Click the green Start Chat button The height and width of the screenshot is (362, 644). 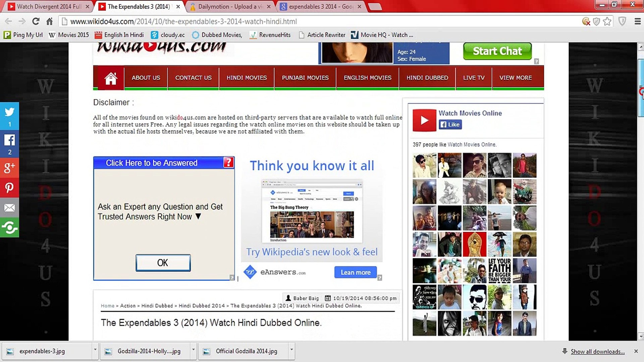[x=497, y=51]
